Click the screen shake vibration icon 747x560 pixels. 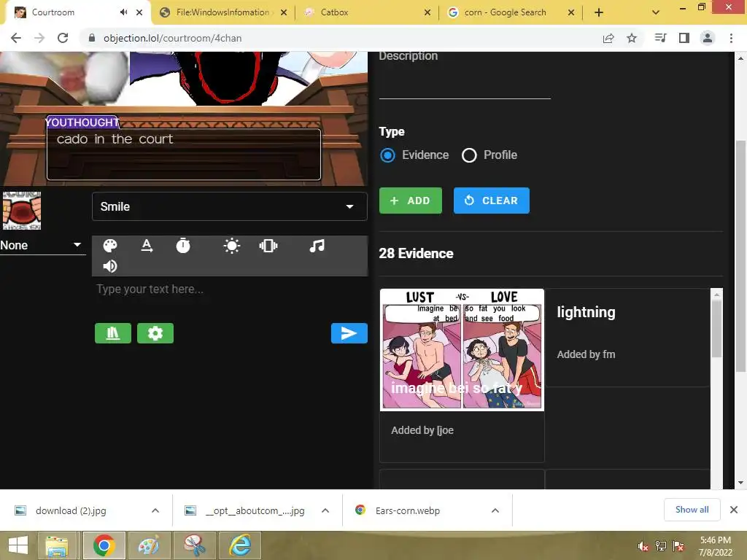click(x=268, y=246)
